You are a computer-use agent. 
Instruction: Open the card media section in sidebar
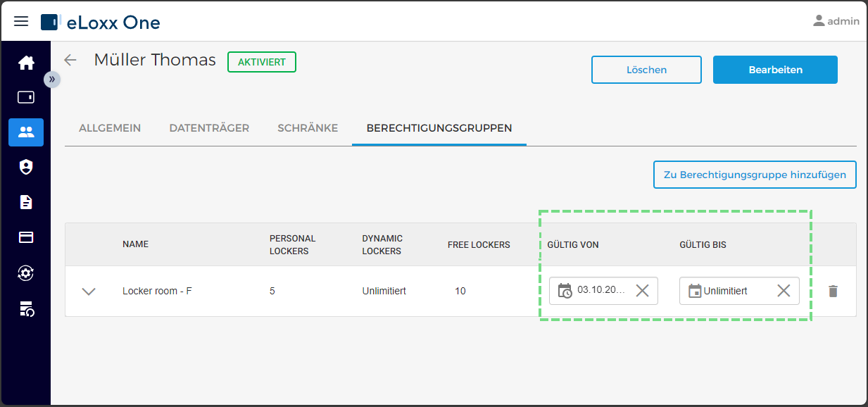[26, 237]
